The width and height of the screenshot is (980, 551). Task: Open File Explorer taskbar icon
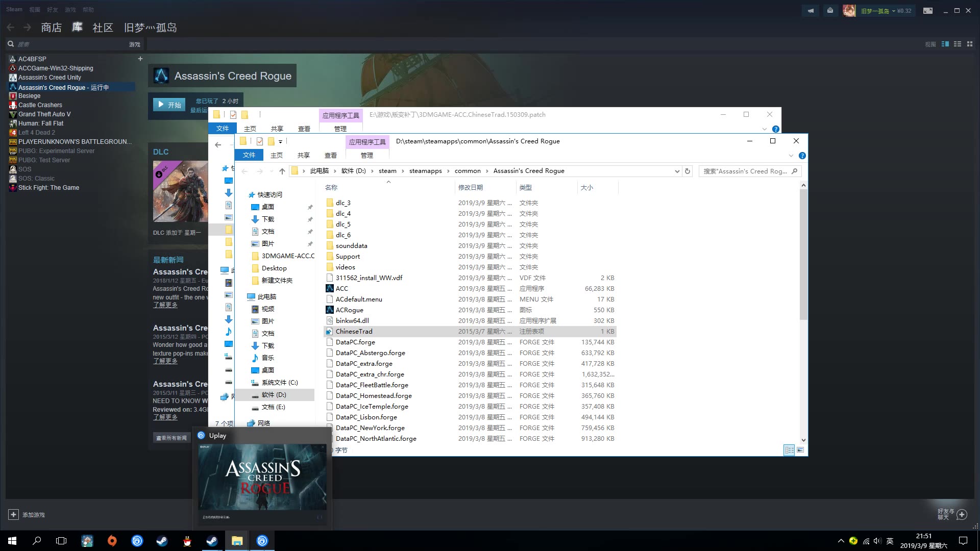tap(237, 541)
